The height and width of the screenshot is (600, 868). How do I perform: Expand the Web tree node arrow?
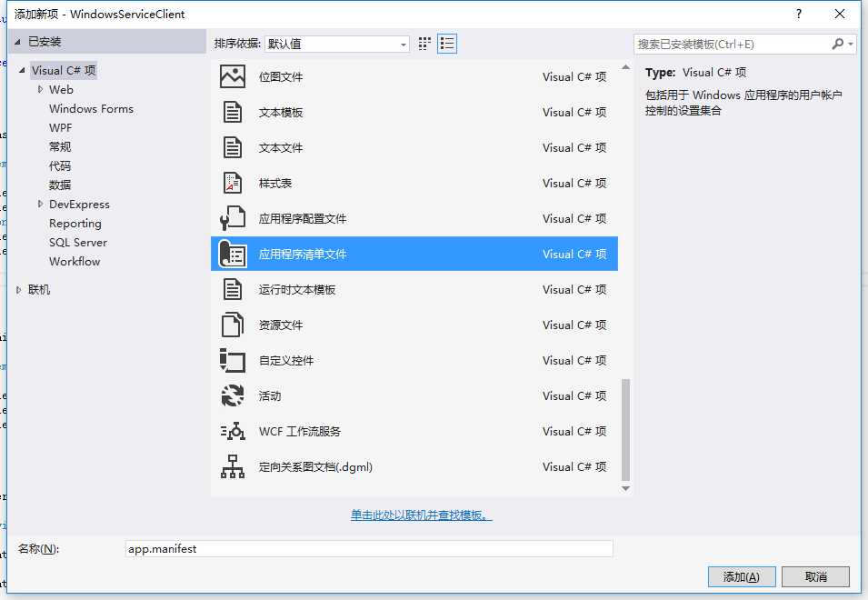[x=40, y=89]
